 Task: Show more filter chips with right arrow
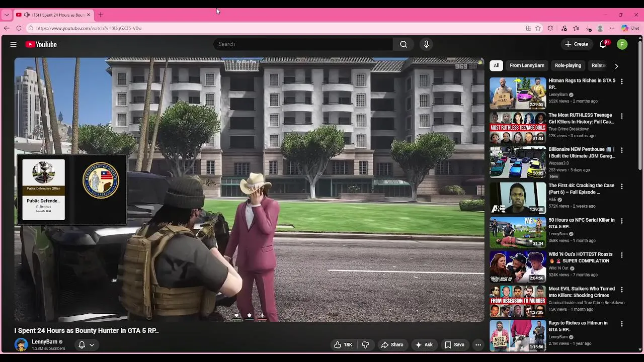[616, 66]
